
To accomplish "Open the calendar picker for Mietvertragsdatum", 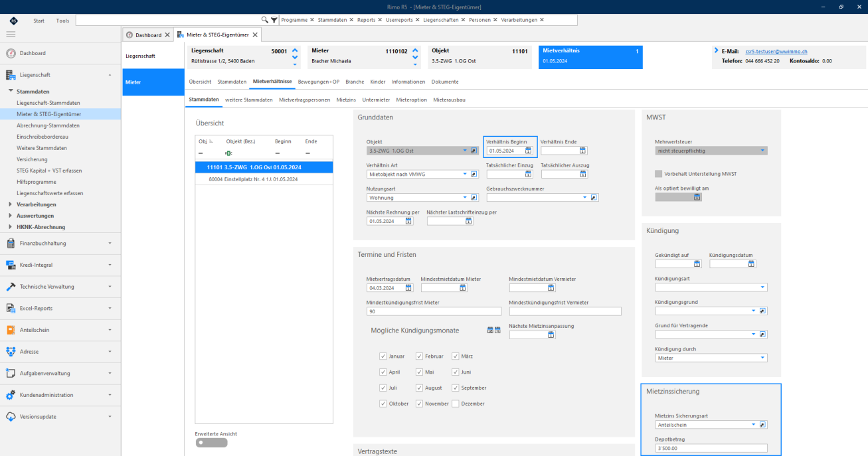I will (x=408, y=287).
